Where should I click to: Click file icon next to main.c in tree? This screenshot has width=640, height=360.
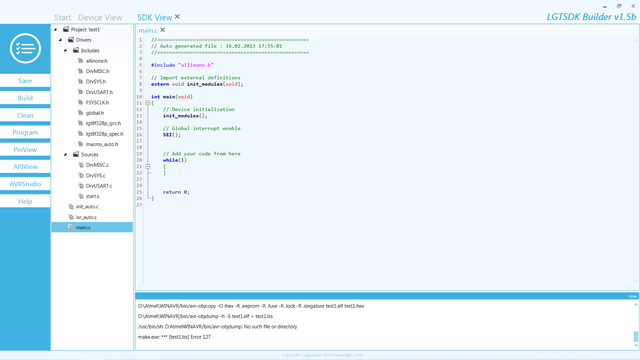point(71,227)
